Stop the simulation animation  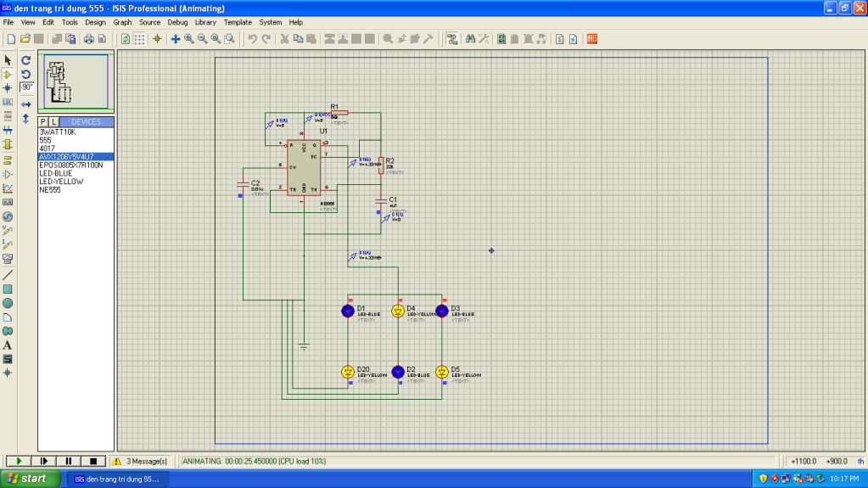[x=92, y=461]
